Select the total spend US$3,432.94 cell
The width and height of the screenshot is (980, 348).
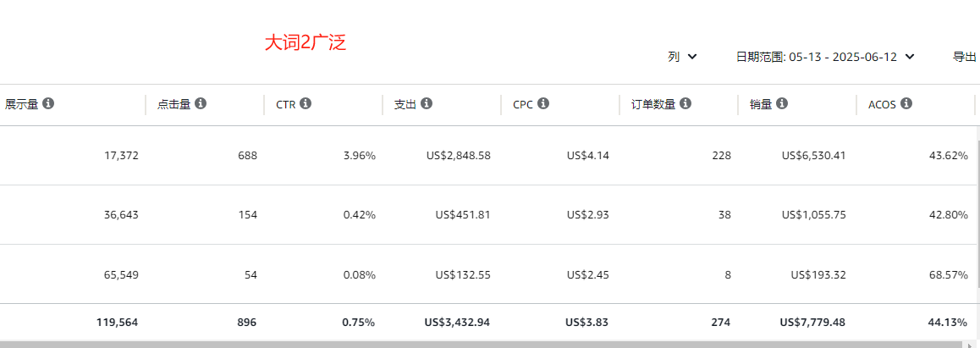[457, 323]
